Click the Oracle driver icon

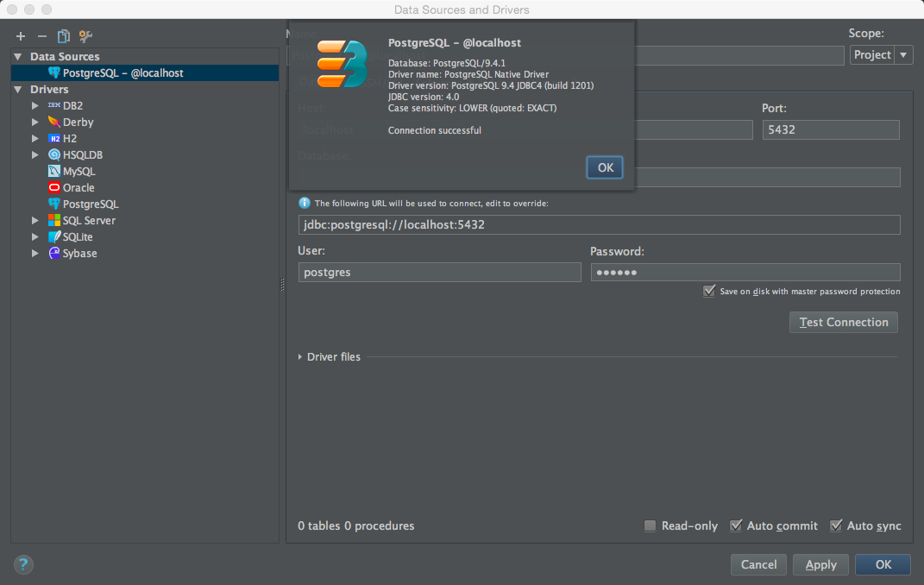(x=54, y=187)
